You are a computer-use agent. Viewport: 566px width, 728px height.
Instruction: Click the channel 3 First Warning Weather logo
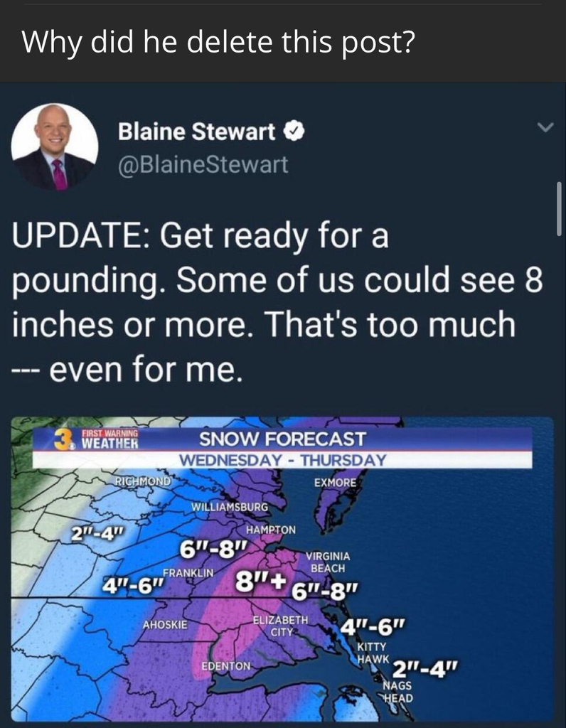(96, 439)
